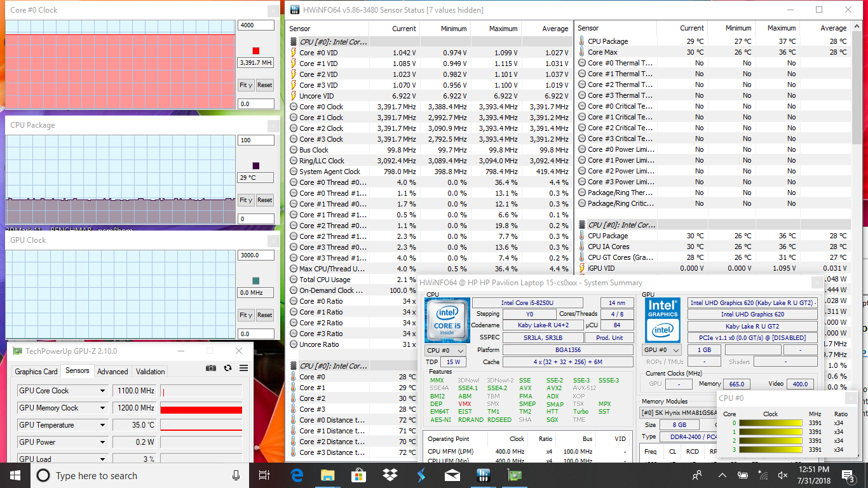Screen dimensions: 868x488
Task: Select the Core #0 Clock sensor row
Action: tap(429, 107)
